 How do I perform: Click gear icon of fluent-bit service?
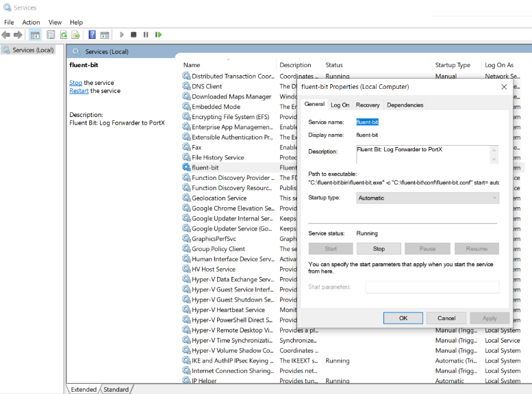click(x=186, y=167)
